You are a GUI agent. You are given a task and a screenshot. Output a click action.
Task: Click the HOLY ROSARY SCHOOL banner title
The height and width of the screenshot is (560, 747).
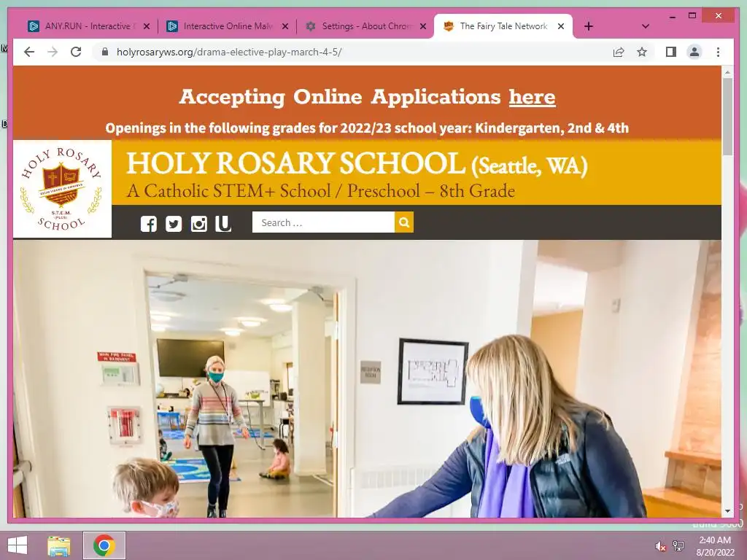click(x=296, y=163)
